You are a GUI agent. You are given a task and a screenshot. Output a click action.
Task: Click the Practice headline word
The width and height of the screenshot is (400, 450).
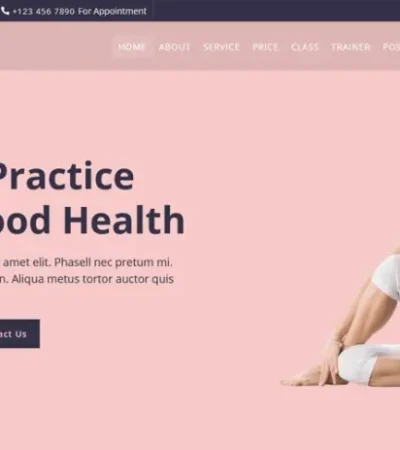(65, 176)
